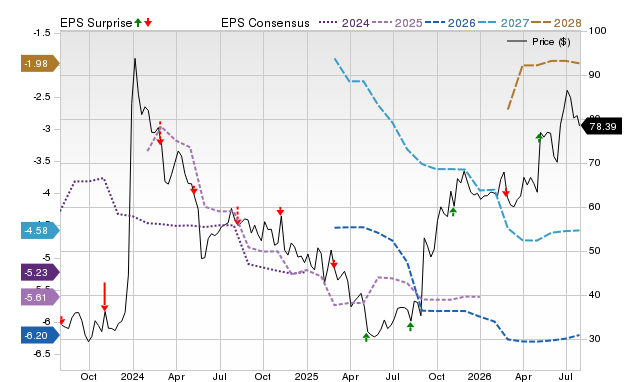
Task: Click the 30 label on the price axis
Action: pyautogui.click(x=594, y=339)
